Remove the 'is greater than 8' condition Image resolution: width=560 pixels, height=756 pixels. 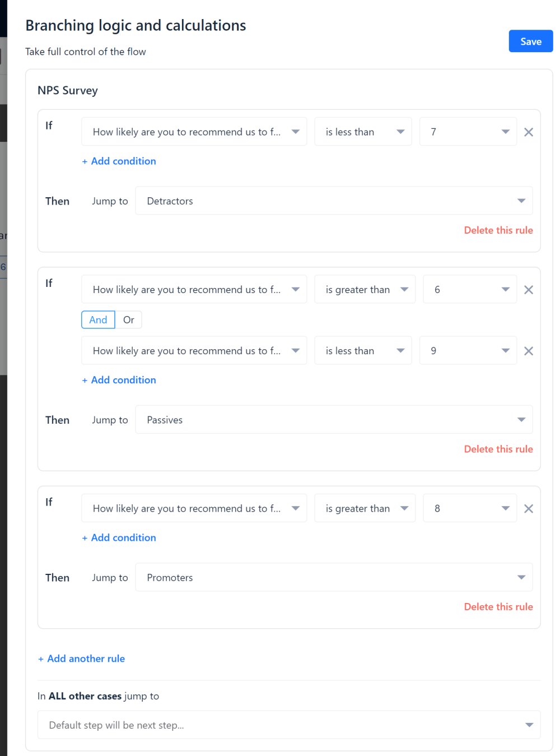click(528, 509)
